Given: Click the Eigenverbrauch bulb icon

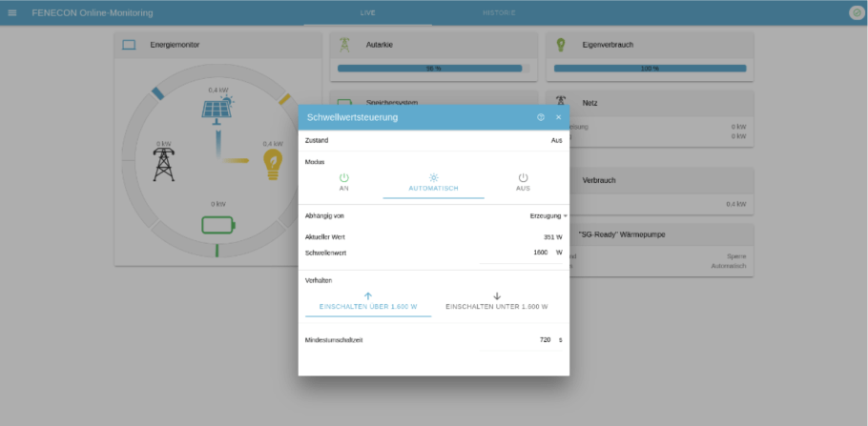Looking at the screenshot, I should point(561,45).
